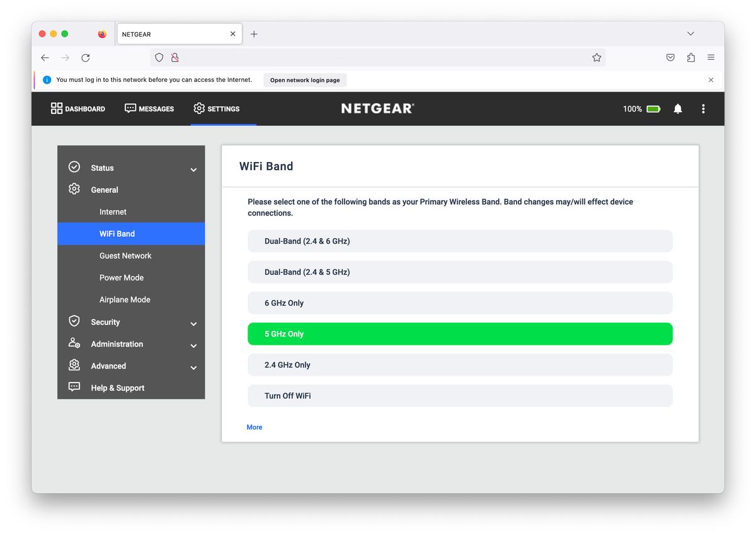This screenshot has height=535, width=756.
Task: Click the info icon in notification bar
Action: tap(47, 80)
